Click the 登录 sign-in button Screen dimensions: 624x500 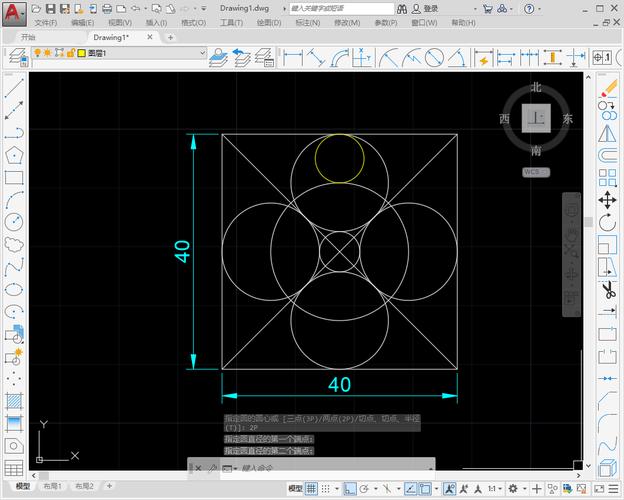click(430, 8)
